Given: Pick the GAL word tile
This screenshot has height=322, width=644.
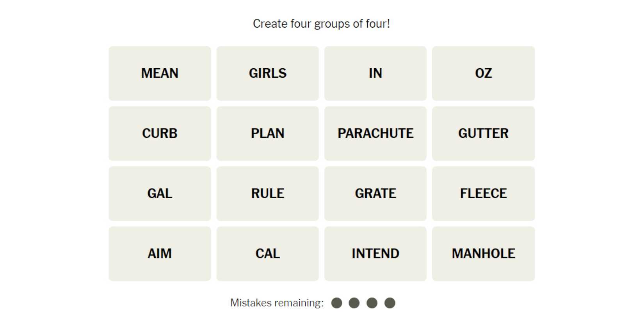Looking at the screenshot, I should (x=160, y=194).
